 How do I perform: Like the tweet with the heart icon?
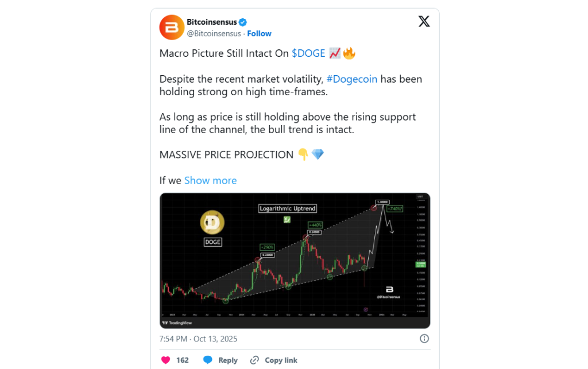pyautogui.click(x=165, y=360)
